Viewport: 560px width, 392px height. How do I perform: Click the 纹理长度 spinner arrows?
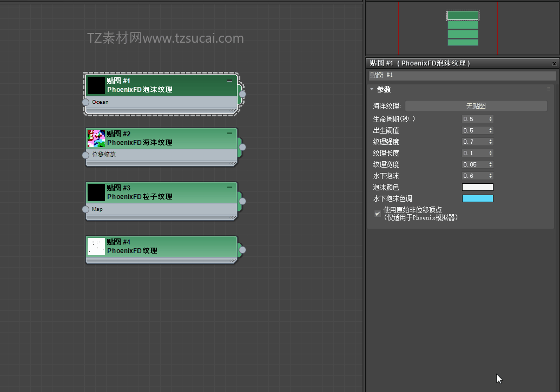[x=491, y=153]
